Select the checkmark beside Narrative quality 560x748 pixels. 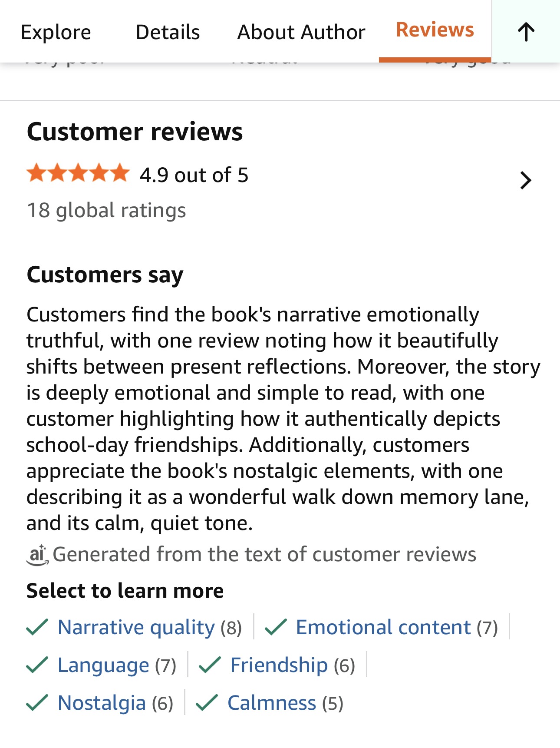37,627
